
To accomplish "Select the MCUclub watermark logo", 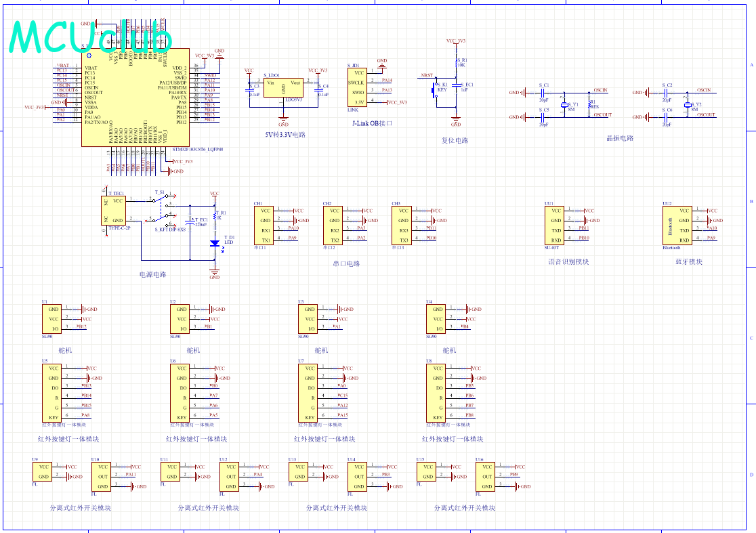I will 91,37.
